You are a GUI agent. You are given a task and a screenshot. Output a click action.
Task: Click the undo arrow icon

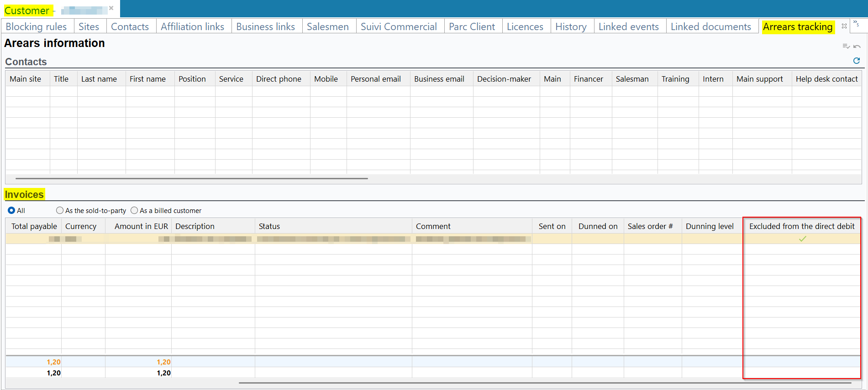(x=857, y=47)
